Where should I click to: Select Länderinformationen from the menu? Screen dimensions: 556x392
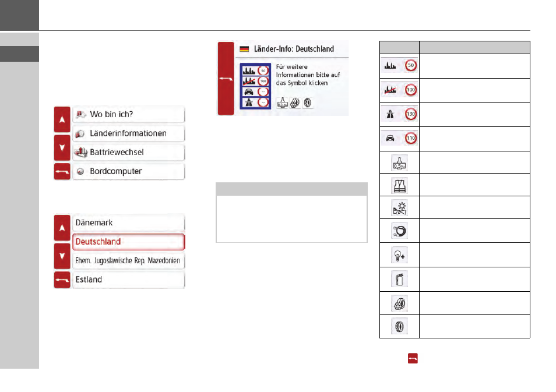click(128, 133)
